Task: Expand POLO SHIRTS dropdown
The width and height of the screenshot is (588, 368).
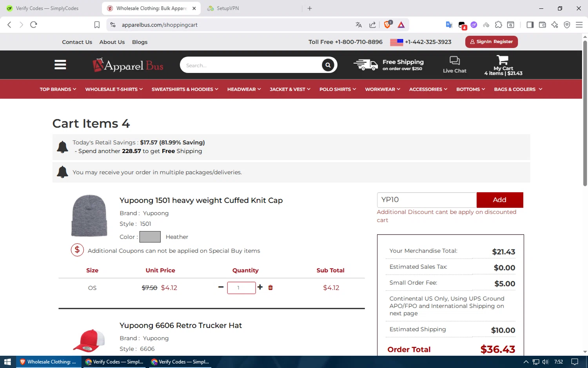Action: pyautogui.click(x=338, y=89)
